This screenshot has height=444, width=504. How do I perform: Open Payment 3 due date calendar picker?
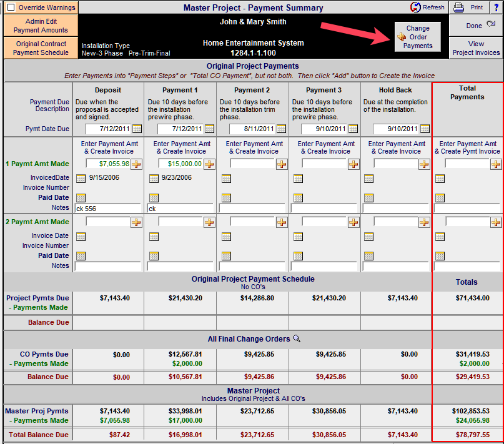click(x=353, y=129)
